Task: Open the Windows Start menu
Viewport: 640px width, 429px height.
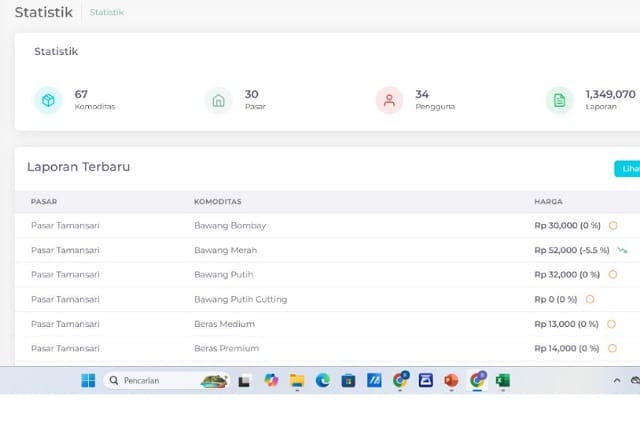Action: pyautogui.click(x=88, y=380)
